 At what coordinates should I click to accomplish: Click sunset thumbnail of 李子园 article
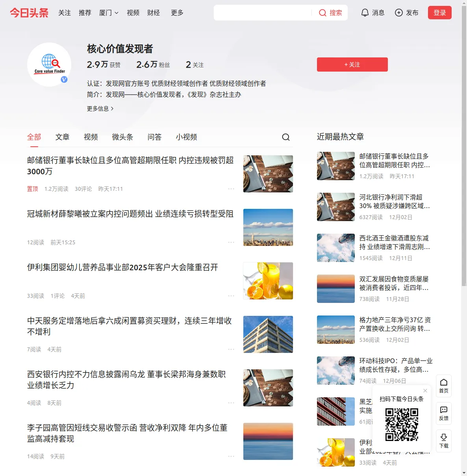pyautogui.click(x=268, y=441)
